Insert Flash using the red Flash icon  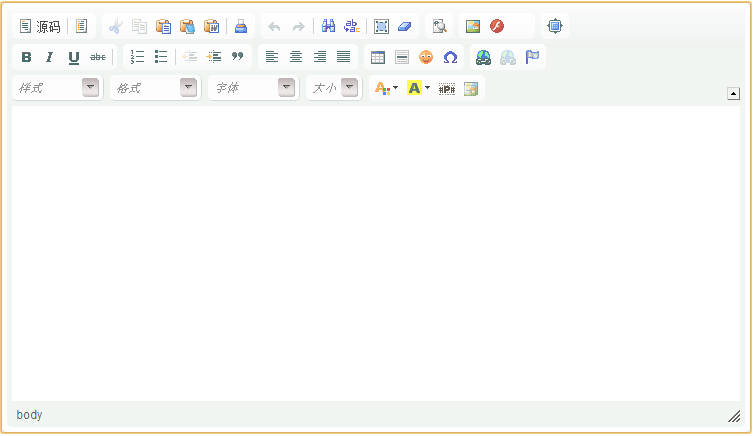(497, 27)
